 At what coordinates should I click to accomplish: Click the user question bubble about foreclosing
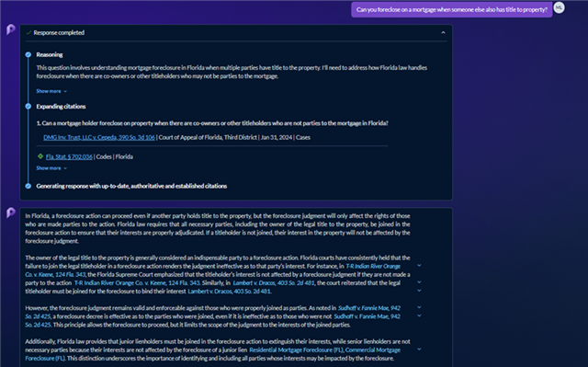[451, 10]
